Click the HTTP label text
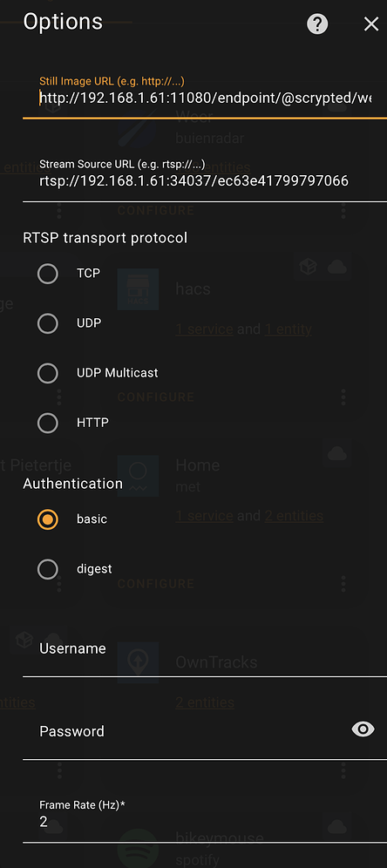Image resolution: width=387 pixels, height=868 pixels. 93,423
